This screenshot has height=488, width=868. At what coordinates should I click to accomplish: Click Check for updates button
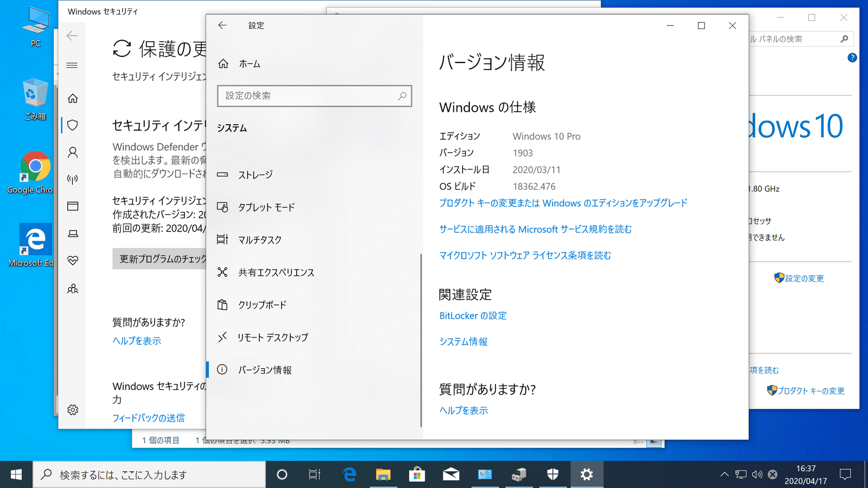click(x=159, y=259)
